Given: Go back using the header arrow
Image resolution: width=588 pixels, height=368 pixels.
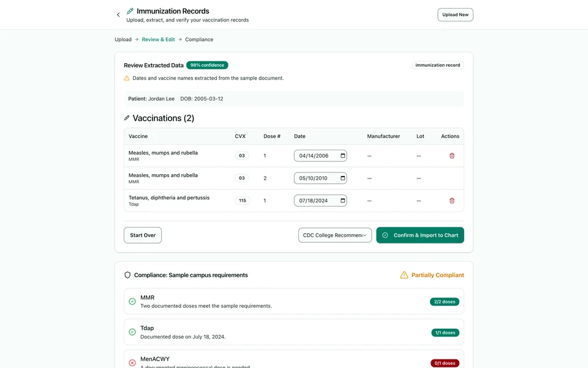Looking at the screenshot, I should pyautogui.click(x=118, y=15).
